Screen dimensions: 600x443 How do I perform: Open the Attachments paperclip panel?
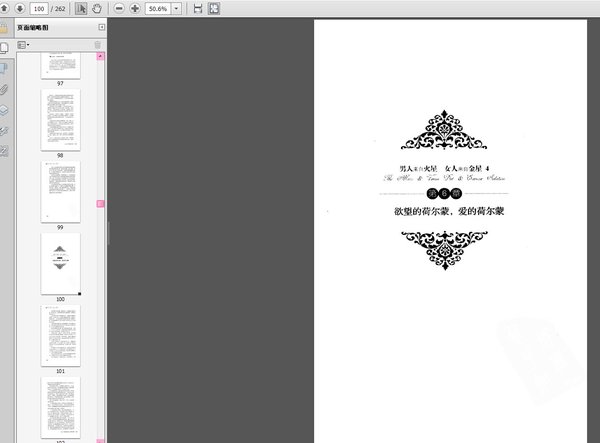(4, 90)
